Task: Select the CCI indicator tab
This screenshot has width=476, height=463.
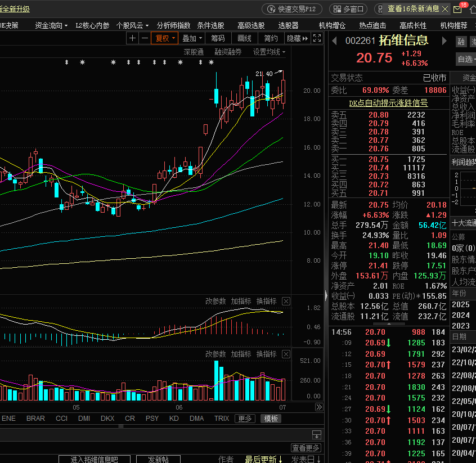Action: click(61, 419)
